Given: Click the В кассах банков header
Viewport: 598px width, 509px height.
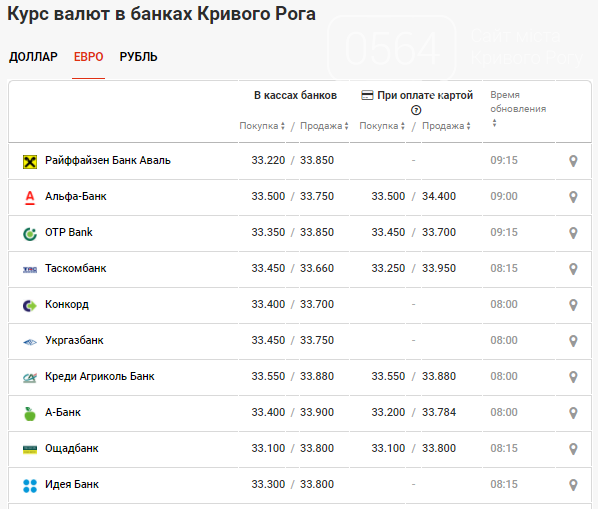Looking at the screenshot, I should coord(295,95).
